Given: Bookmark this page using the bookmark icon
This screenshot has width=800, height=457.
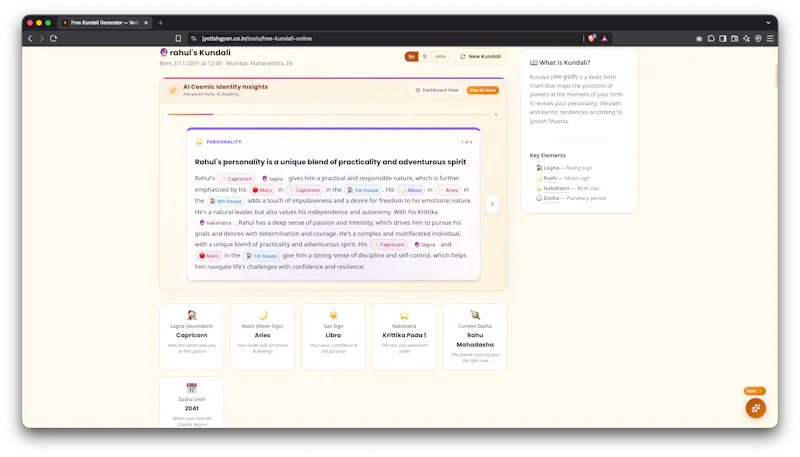Looking at the screenshot, I should 178,38.
